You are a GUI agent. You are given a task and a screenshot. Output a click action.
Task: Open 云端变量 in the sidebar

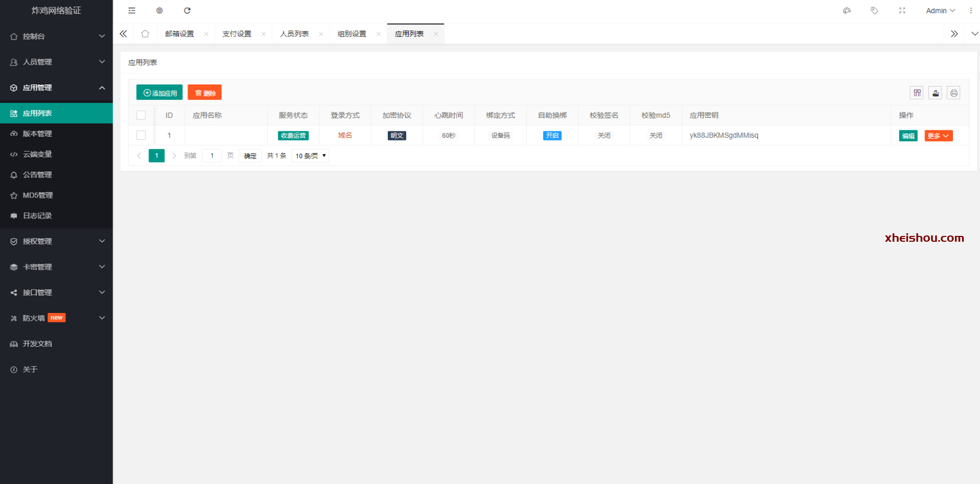pos(57,154)
